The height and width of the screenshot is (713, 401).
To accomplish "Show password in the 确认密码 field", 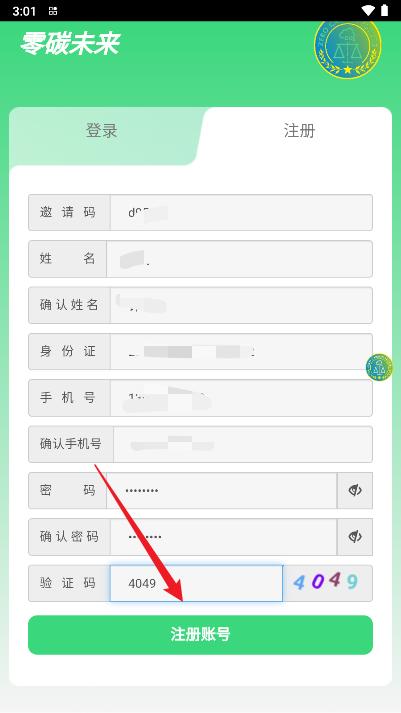I will coord(355,537).
